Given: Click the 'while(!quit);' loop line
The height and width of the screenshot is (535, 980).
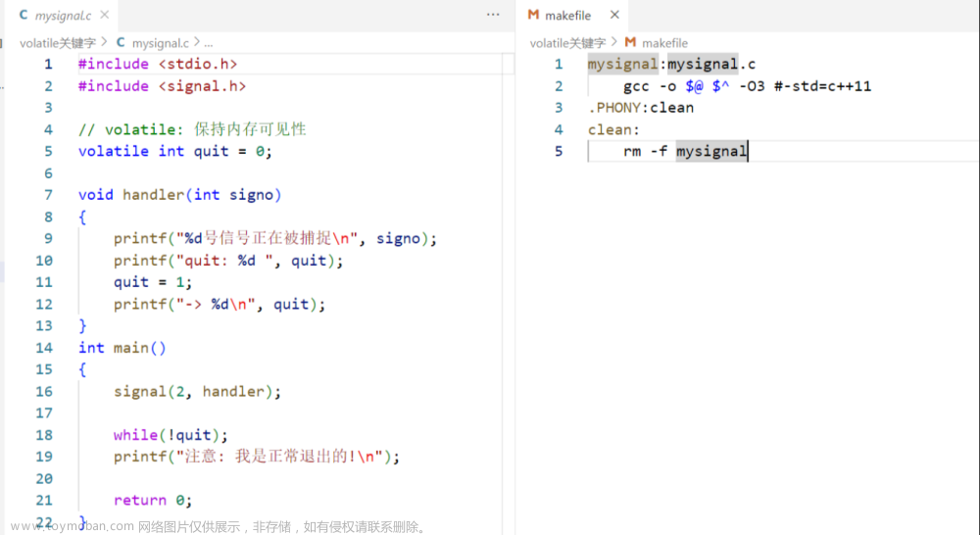Looking at the screenshot, I should pyautogui.click(x=171, y=435).
